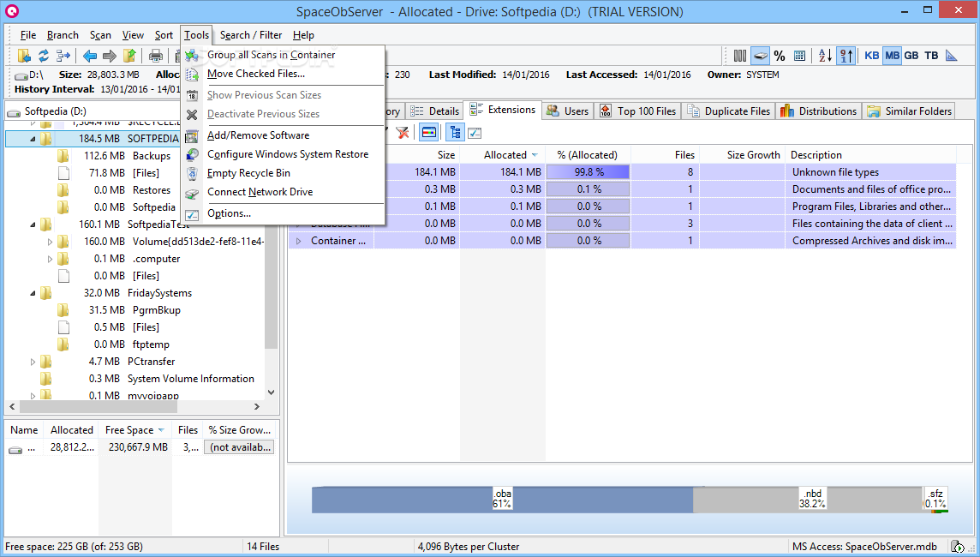Click the Configure Windows System Restore icon
Screen dimensions: 980x557
[193, 154]
